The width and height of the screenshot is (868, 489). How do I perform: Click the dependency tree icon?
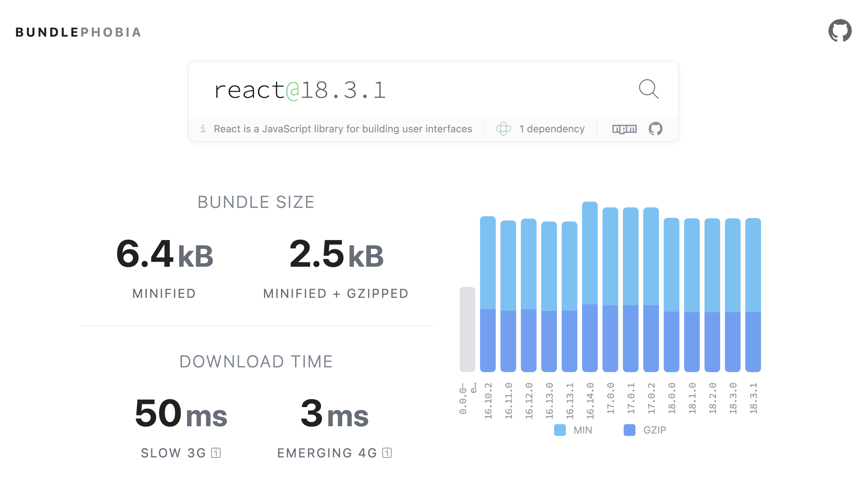pyautogui.click(x=503, y=129)
